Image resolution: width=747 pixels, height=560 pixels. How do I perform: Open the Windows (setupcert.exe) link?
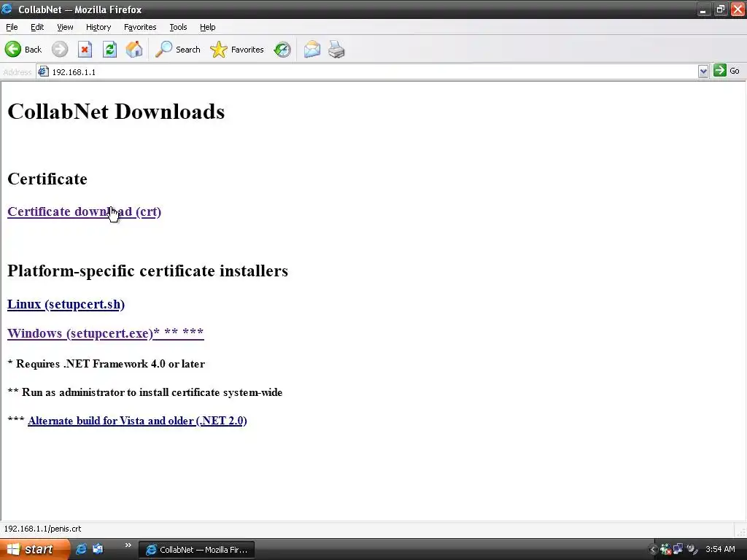tap(106, 332)
